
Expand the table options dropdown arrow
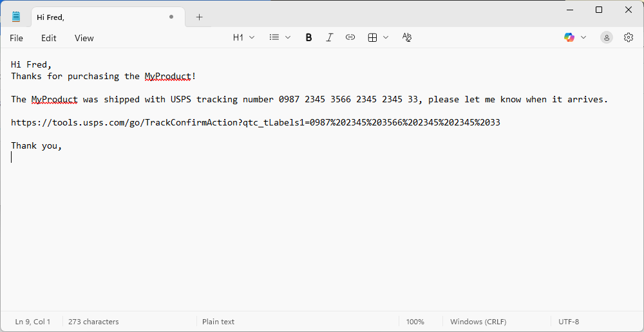point(386,37)
